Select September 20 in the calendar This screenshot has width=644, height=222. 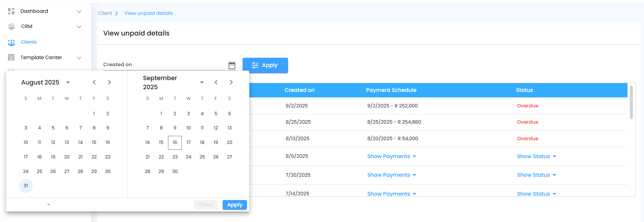pos(229,143)
